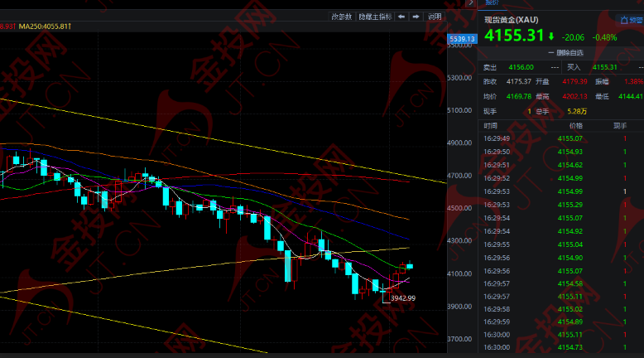The height and width of the screenshot is (358, 644).
Task: Click the left arrow icon in the chart toolbar
Action: [x=401, y=17]
